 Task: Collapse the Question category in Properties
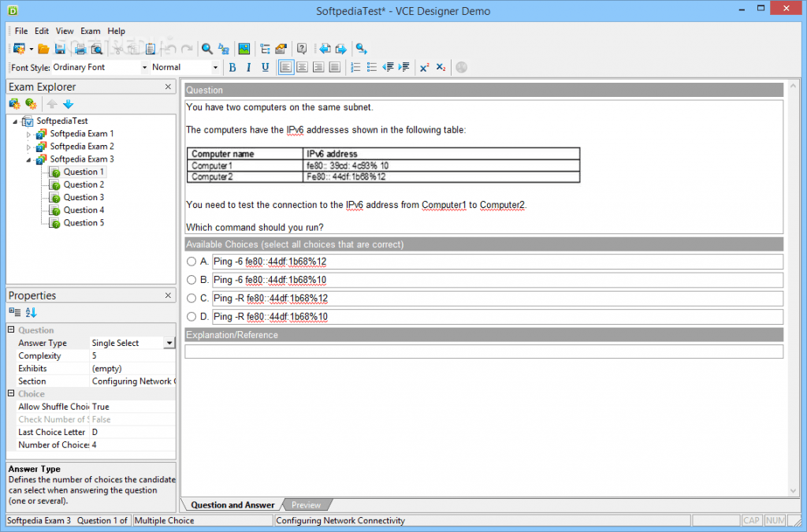10,329
